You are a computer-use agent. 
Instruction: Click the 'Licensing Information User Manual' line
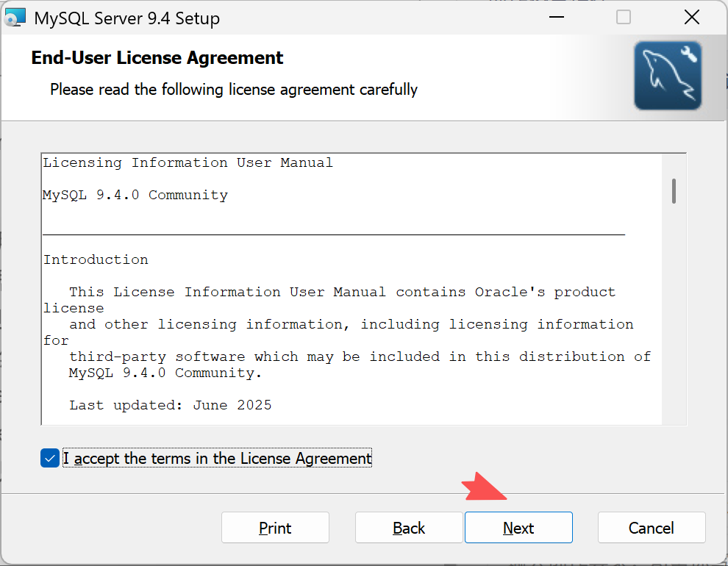[x=188, y=163]
